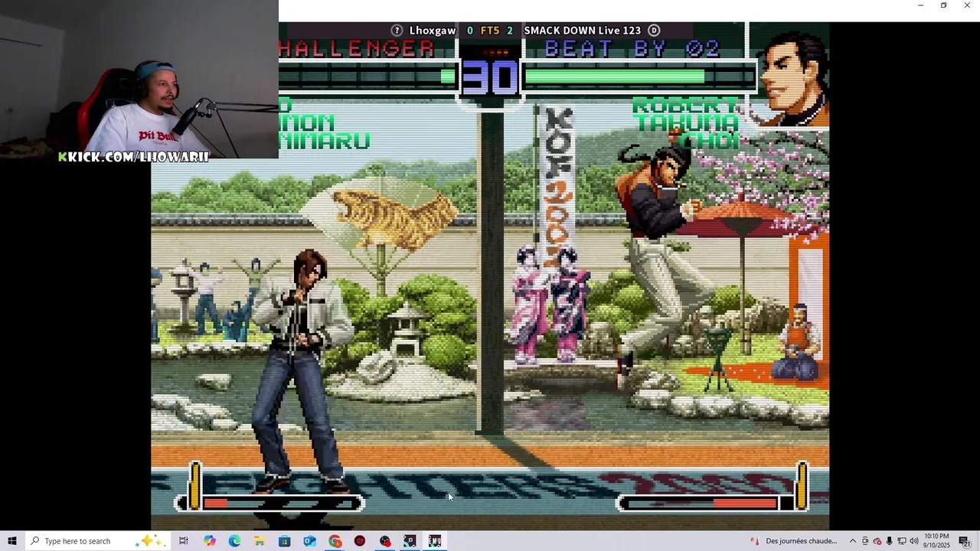Click the question mark icon beside Lhoxgaw
980x551 pixels.
[397, 31]
